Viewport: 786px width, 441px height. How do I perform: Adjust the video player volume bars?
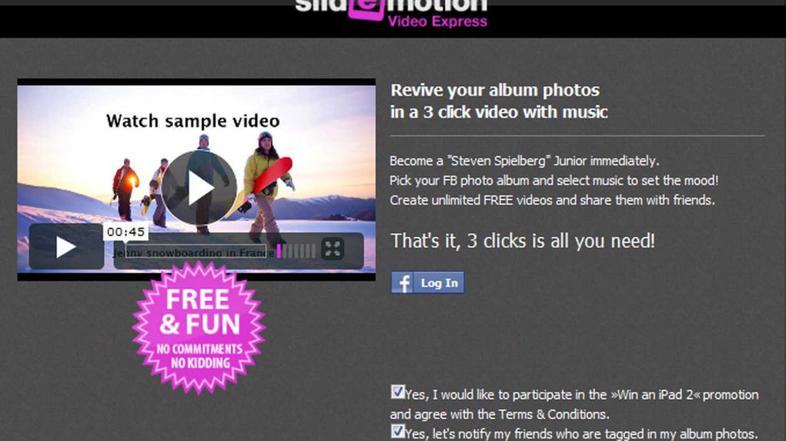(x=296, y=251)
